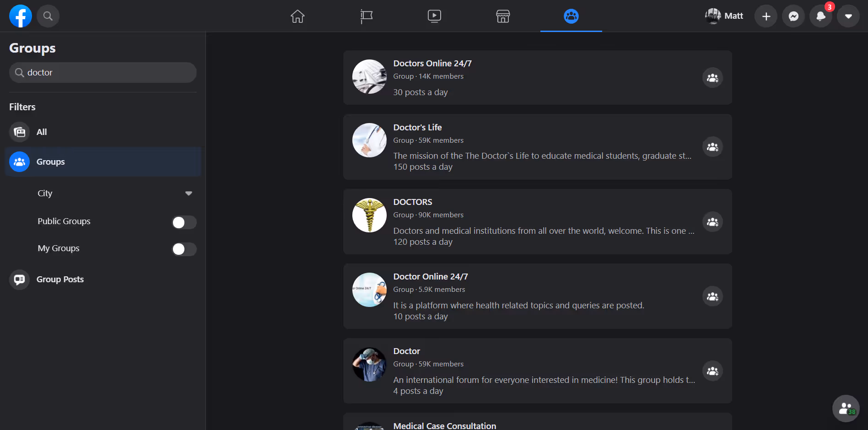
Task: Click 'Group · 90K members' text
Action: [x=428, y=215]
